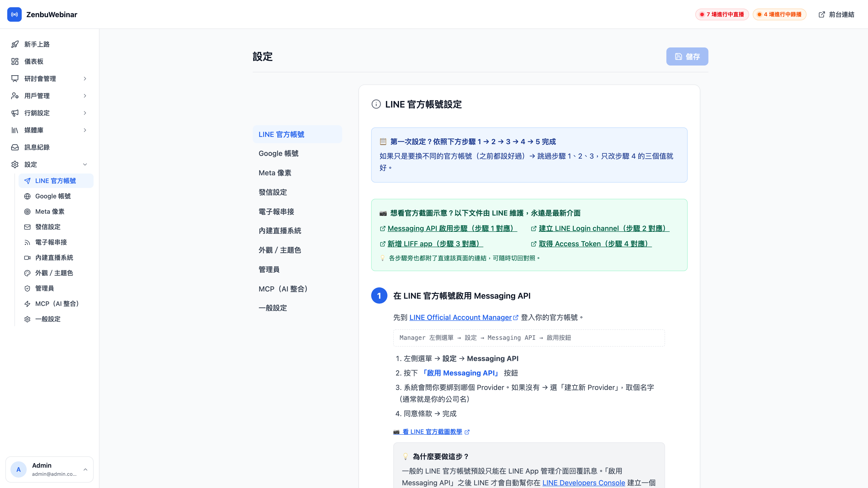Screen dimensions: 868x488
Task: Click the 4 場進行中錄播 recorded badge
Action: click(x=779, y=14)
